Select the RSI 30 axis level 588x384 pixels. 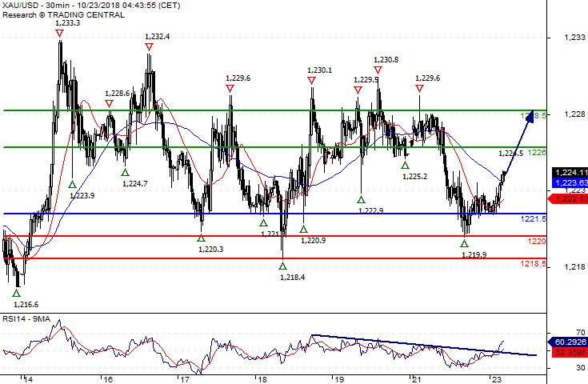coord(581,367)
